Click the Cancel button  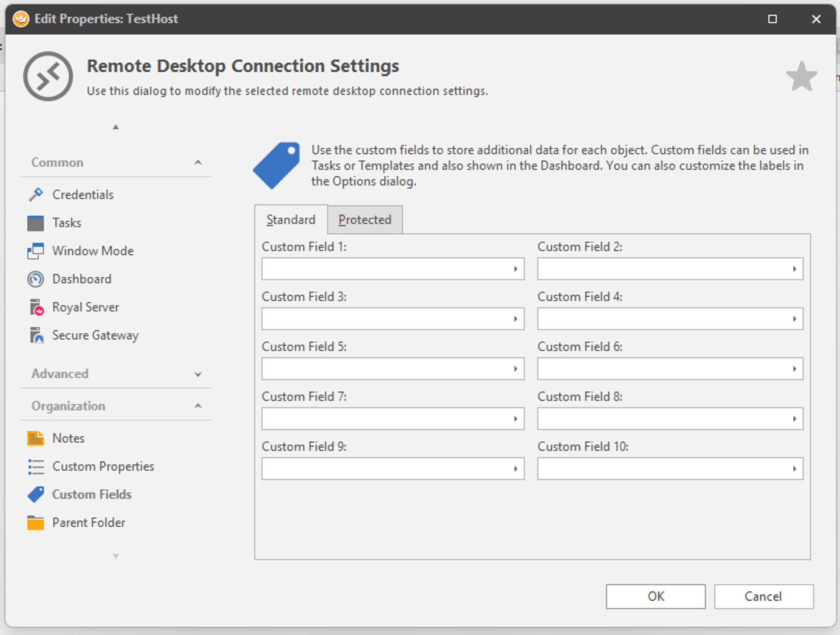coord(763,596)
